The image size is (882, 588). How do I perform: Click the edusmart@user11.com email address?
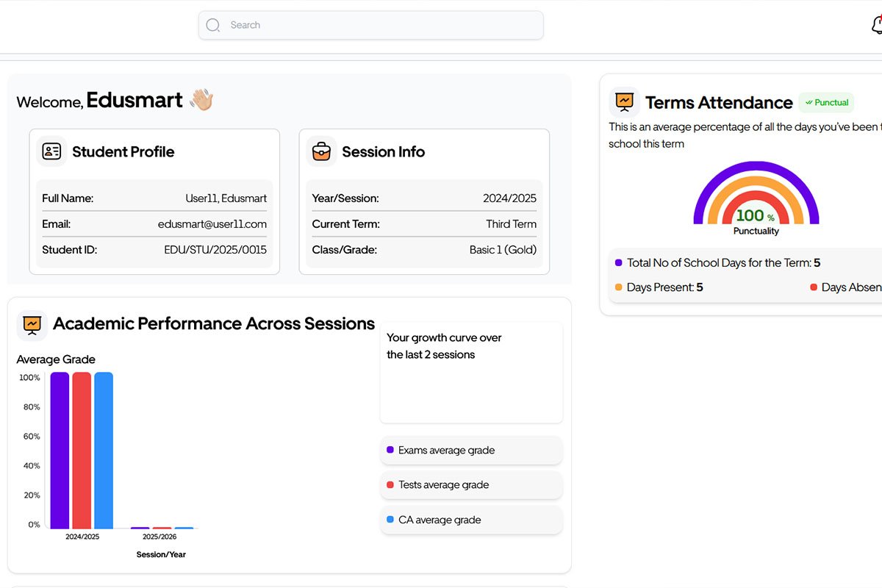(x=212, y=224)
